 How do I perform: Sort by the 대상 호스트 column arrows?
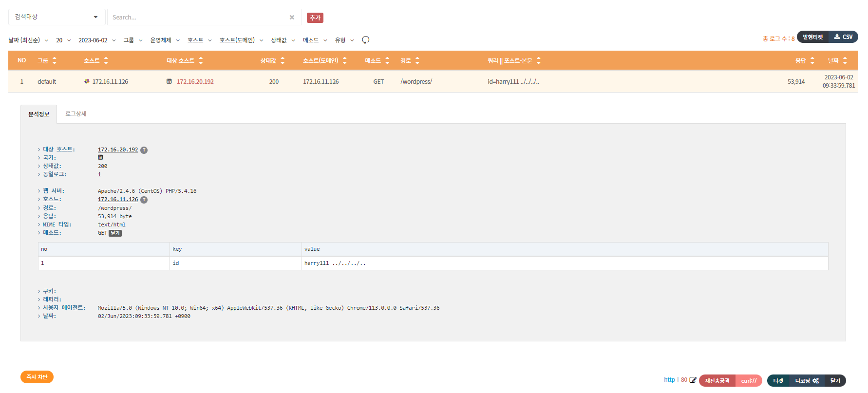tap(201, 60)
